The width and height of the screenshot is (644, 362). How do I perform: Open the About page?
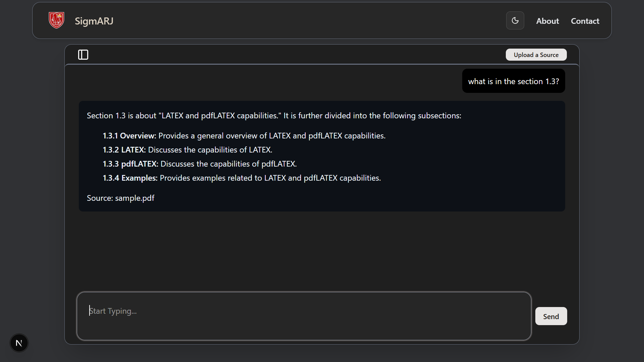tap(547, 21)
